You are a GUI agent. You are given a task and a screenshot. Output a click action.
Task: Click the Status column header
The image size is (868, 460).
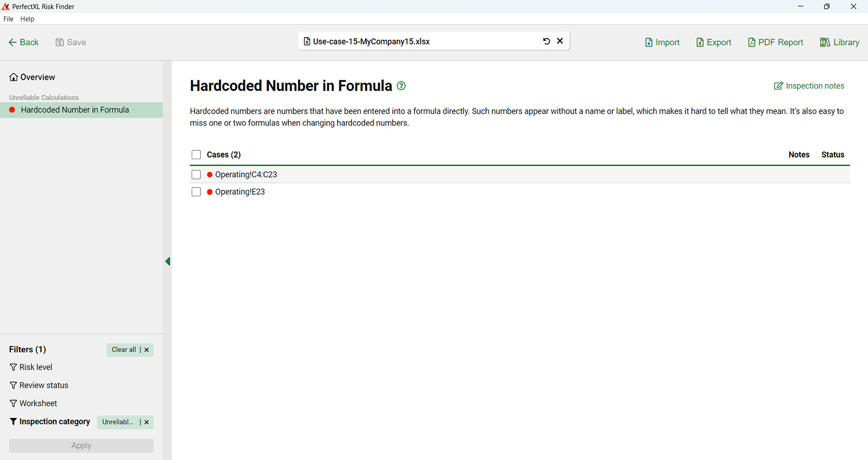pos(833,155)
